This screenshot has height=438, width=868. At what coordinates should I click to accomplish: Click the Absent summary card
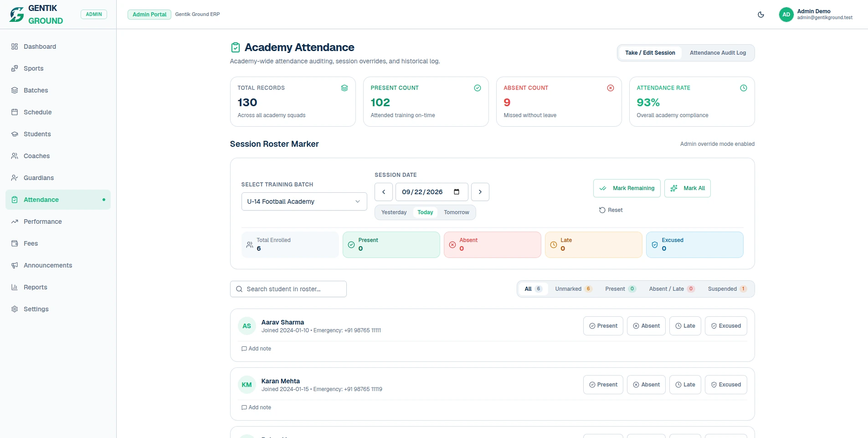click(493, 245)
